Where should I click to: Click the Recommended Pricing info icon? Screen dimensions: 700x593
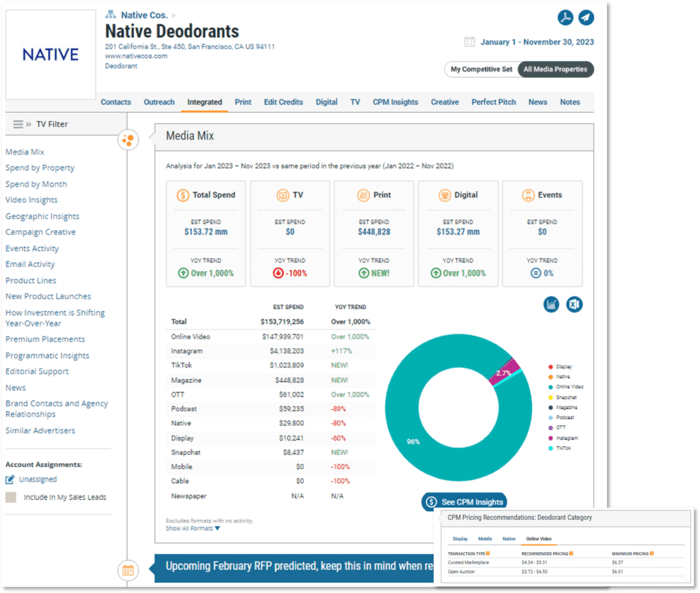coord(571,554)
